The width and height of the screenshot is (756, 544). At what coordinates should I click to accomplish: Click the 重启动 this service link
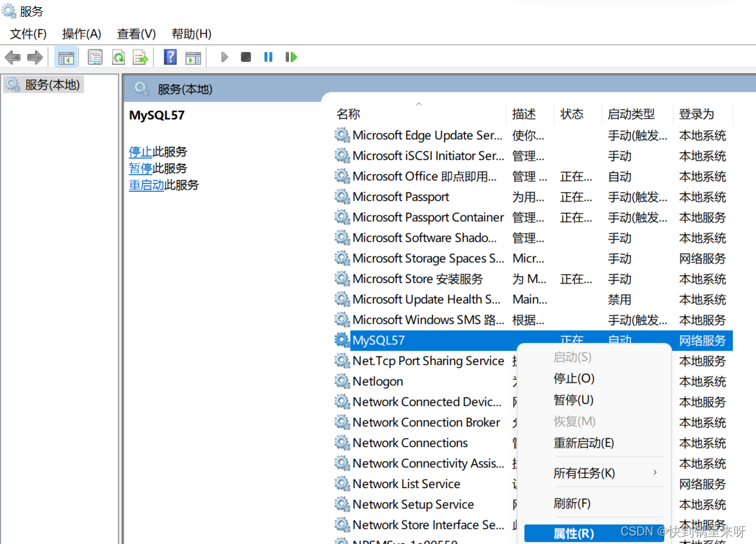[x=146, y=185]
